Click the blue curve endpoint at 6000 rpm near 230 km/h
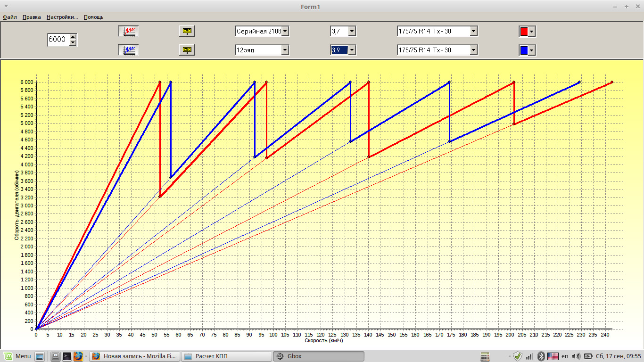This screenshot has height=362, width=644. 579,82
